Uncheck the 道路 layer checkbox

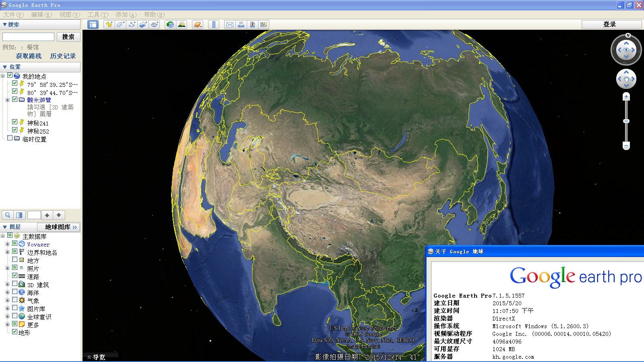click(x=15, y=276)
